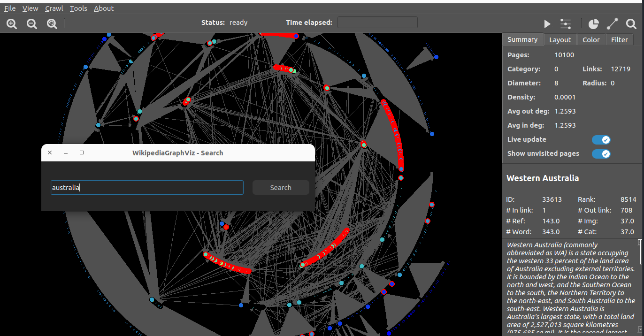The image size is (644, 336).
Task: Click the Avg out deg value 1.2593
Action: tap(565, 111)
